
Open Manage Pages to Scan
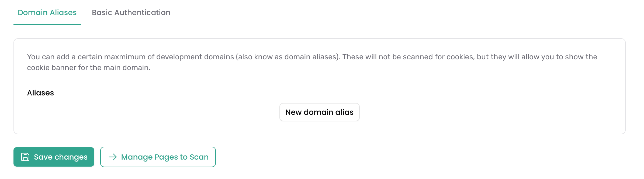158,157
